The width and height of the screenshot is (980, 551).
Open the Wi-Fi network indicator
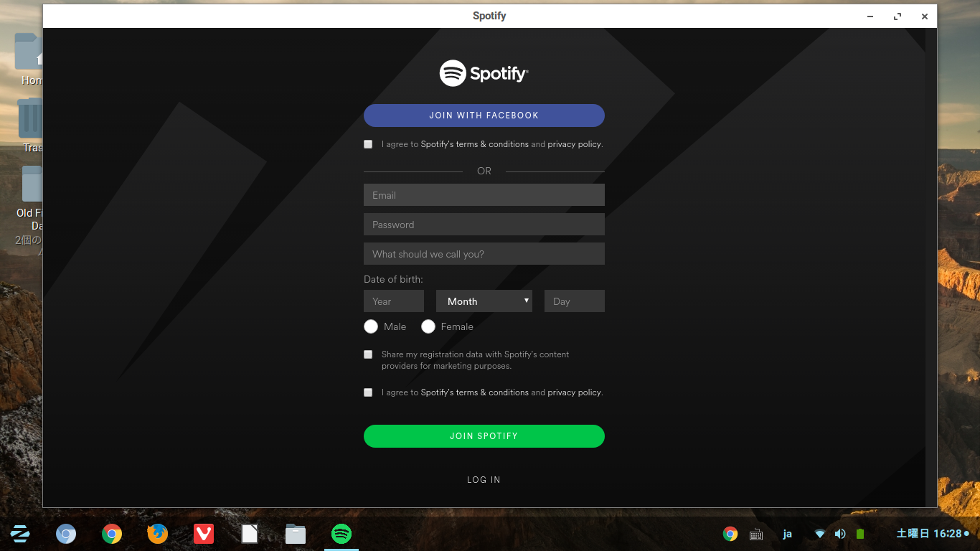[820, 534]
